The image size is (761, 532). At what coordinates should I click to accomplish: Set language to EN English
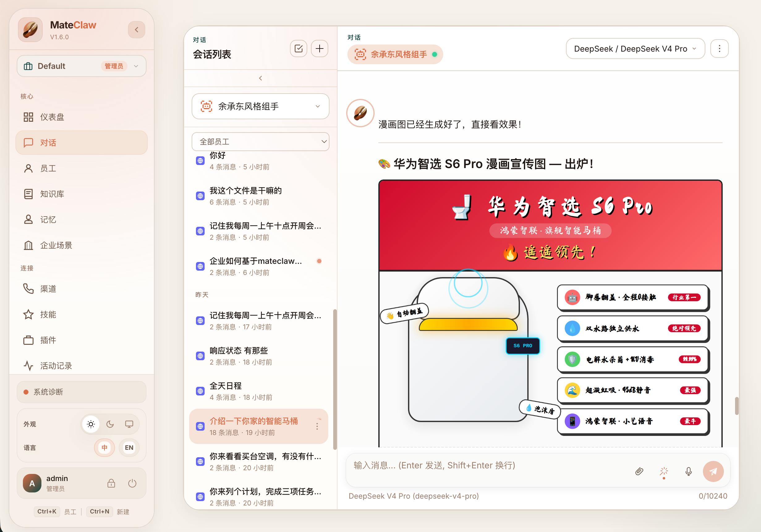coord(129,448)
